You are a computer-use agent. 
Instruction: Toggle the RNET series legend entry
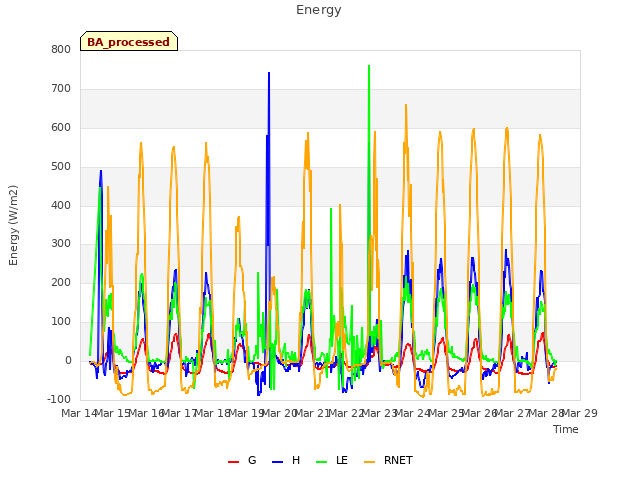[x=388, y=460]
